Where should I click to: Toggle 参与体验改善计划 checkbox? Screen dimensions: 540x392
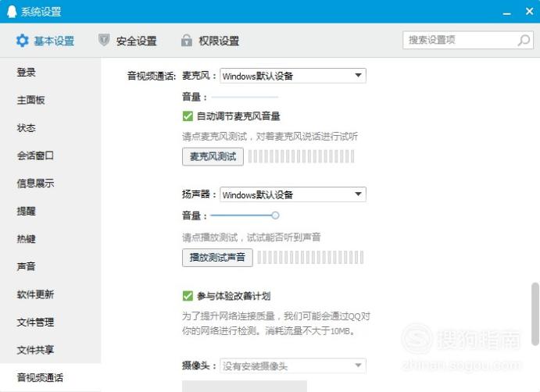point(188,296)
